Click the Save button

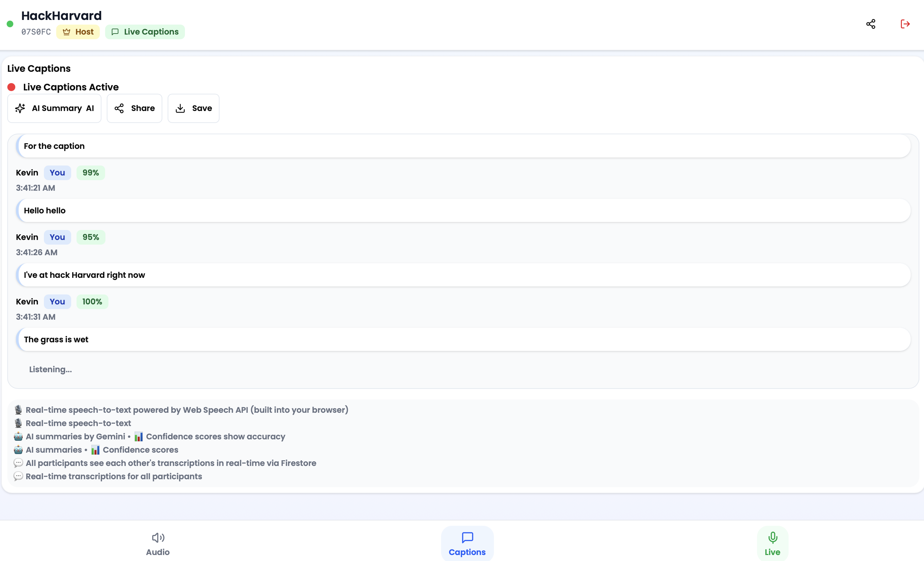[x=202, y=108]
